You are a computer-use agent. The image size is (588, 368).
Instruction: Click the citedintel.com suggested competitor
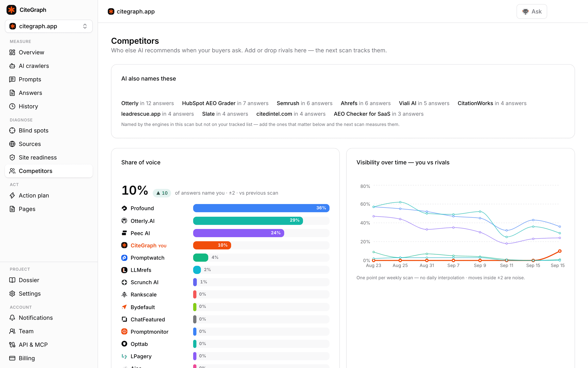click(x=274, y=114)
